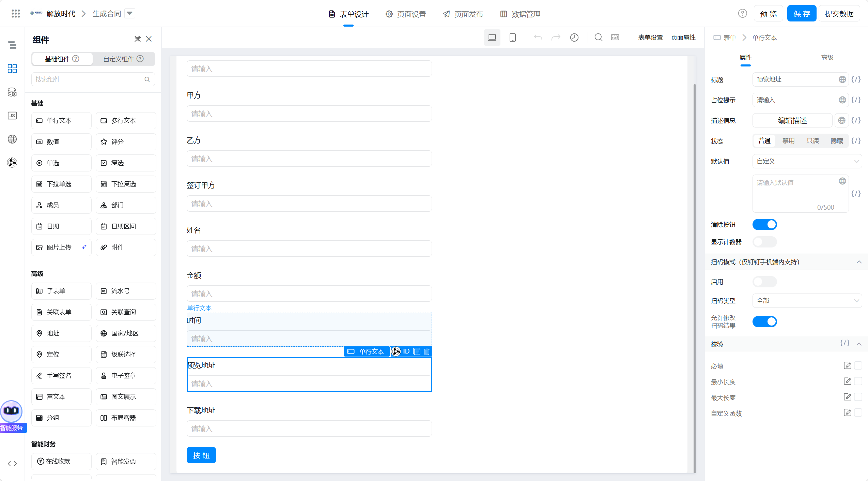The height and width of the screenshot is (481, 868).
Task: Open the history clock icon
Action: click(574, 37)
